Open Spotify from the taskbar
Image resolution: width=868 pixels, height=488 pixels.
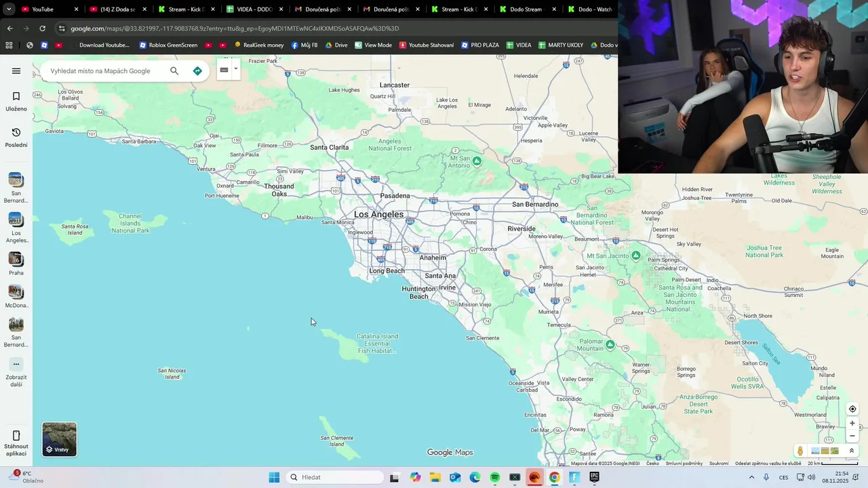point(495,477)
